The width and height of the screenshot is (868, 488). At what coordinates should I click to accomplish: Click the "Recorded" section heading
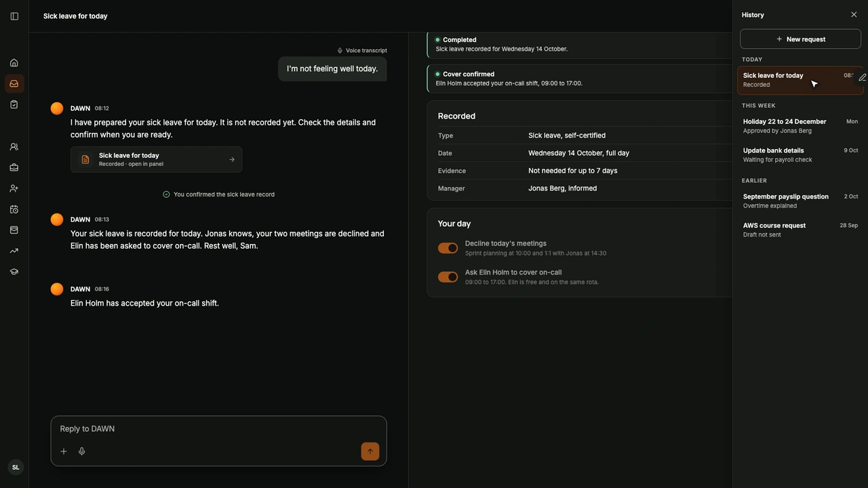pos(456,117)
